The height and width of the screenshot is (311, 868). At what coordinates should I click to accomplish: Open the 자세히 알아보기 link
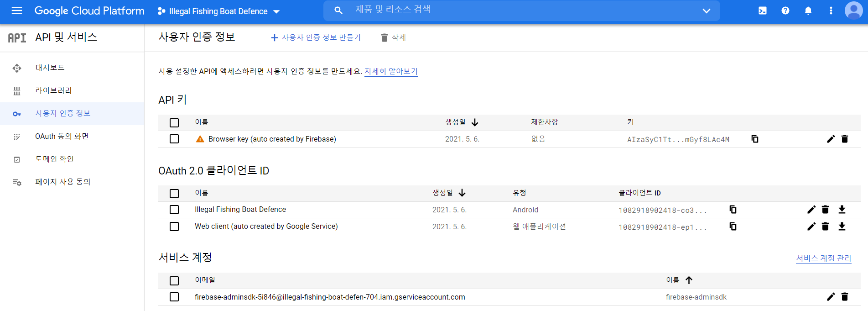[x=391, y=71]
